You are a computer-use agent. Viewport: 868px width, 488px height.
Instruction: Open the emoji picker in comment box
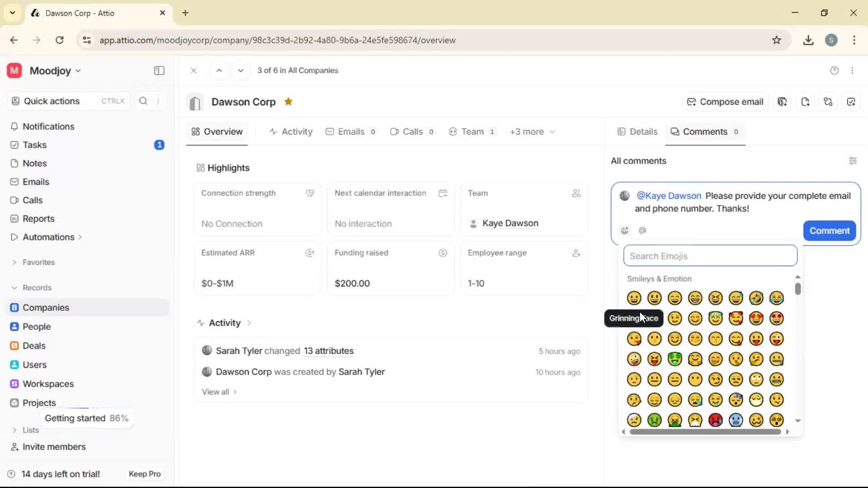(x=625, y=230)
